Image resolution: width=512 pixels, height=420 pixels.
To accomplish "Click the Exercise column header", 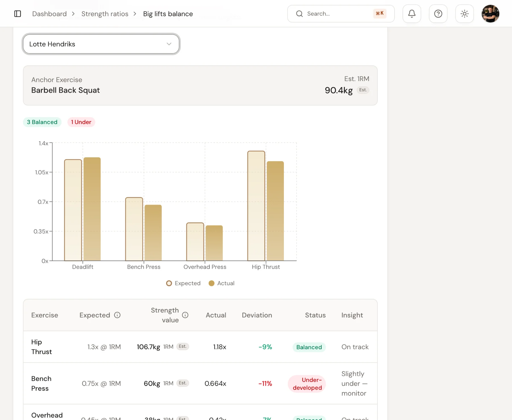I will point(45,315).
